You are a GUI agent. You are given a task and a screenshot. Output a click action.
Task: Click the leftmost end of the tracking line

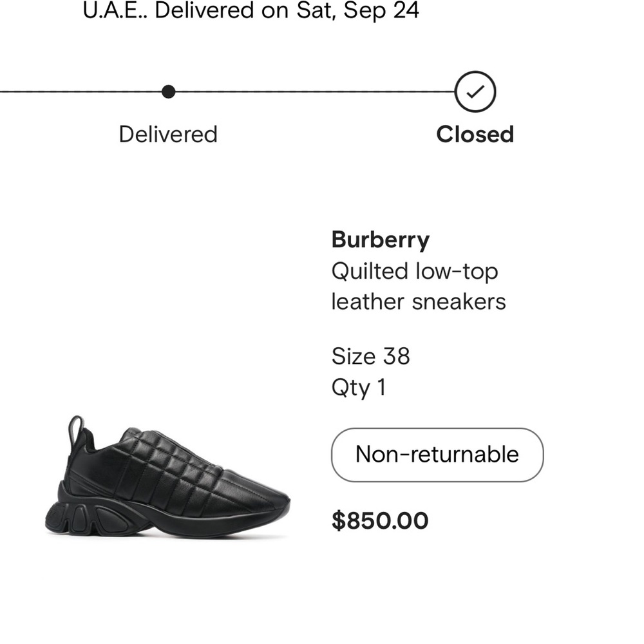6,91
